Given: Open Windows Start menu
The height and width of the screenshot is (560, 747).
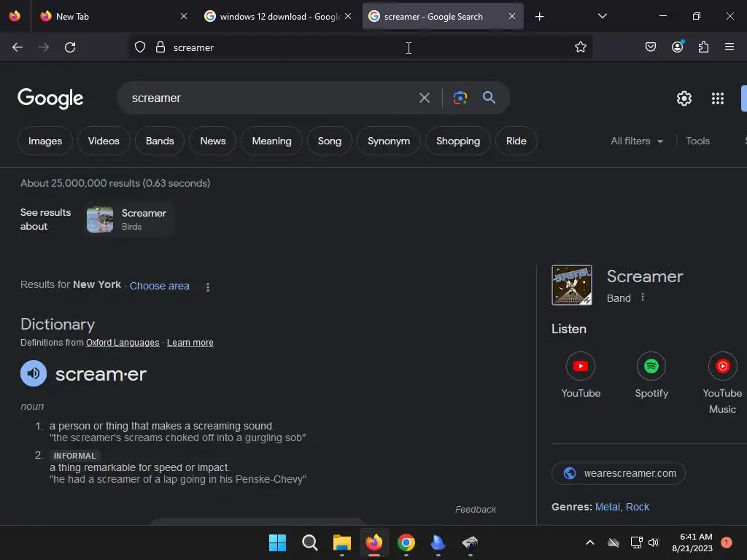Looking at the screenshot, I should pyautogui.click(x=277, y=542).
